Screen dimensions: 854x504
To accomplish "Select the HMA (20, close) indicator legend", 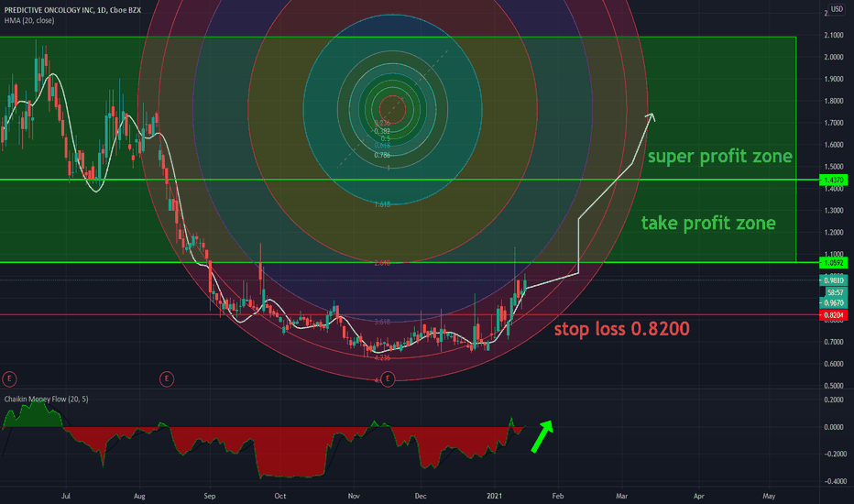I will pos(29,21).
